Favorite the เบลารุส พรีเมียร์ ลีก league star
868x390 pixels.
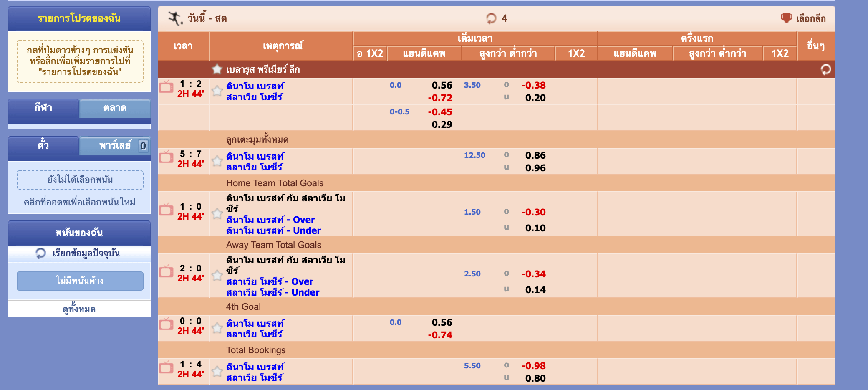pyautogui.click(x=217, y=69)
